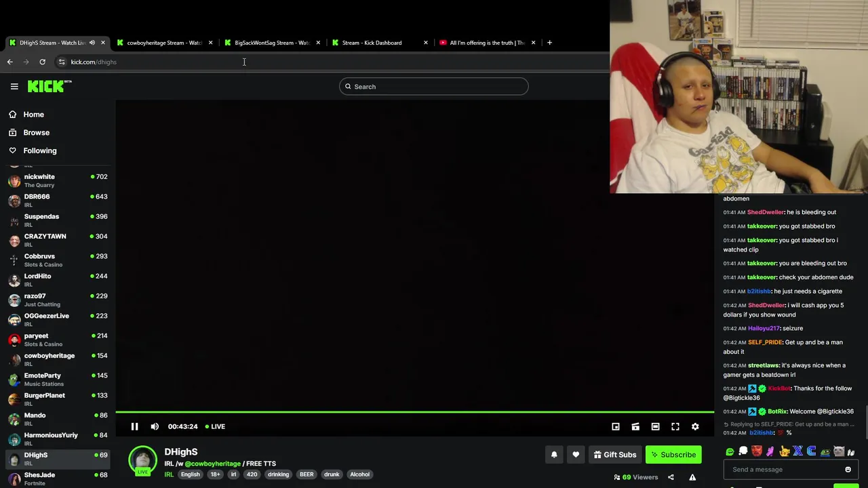This screenshot has width=868, height=488.
Task: Open nickwhite channel in sidebar
Action: (58, 180)
